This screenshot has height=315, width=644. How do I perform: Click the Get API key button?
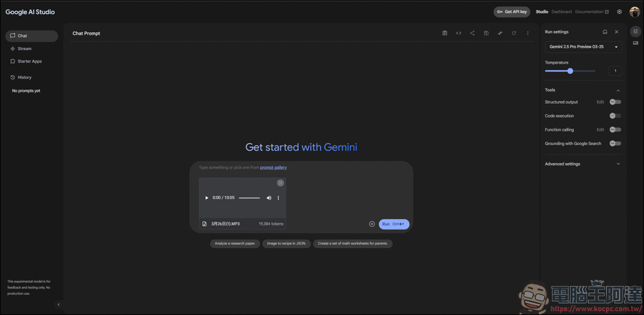(512, 12)
